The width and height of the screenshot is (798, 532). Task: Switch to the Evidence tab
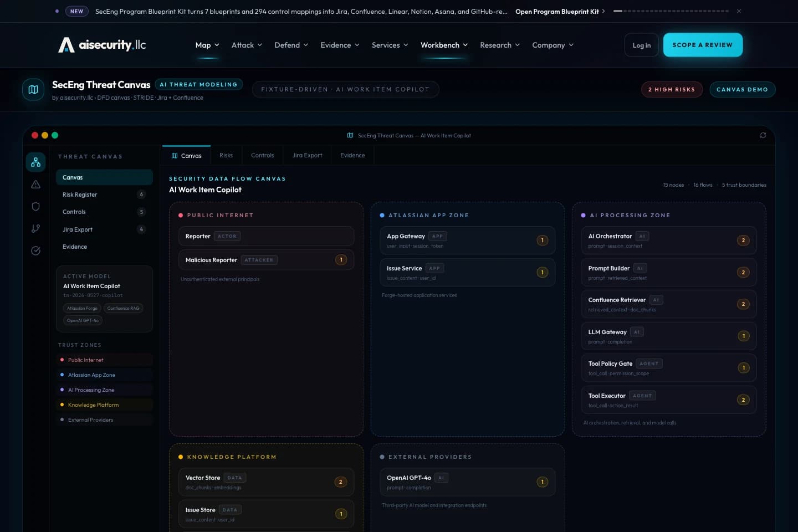pyautogui.click(x=352, y=156)
